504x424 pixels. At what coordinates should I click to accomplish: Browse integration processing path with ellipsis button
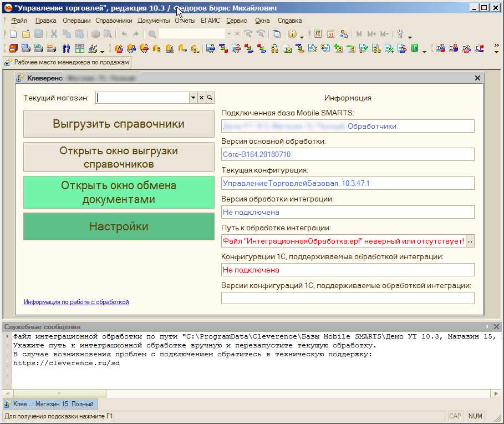(x=470, y=241)
